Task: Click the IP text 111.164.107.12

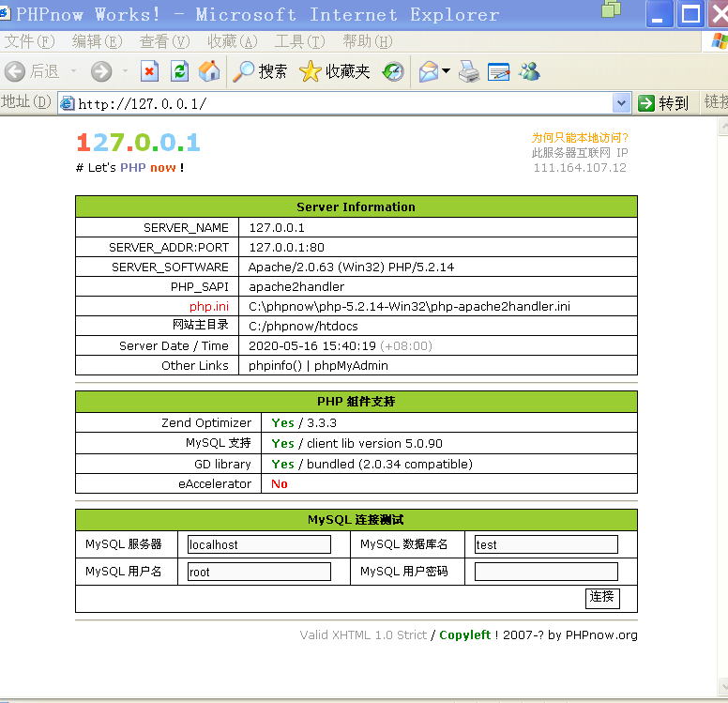Action: pos(580,168)
